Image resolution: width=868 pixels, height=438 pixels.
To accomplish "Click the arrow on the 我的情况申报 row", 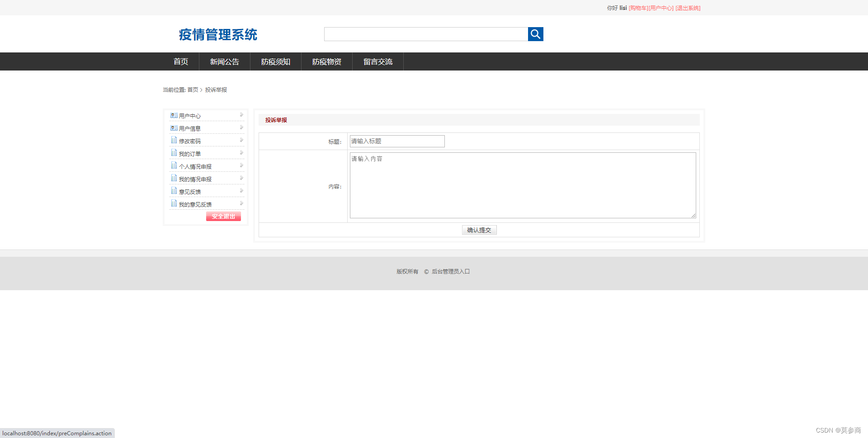I will coord(241,178).
